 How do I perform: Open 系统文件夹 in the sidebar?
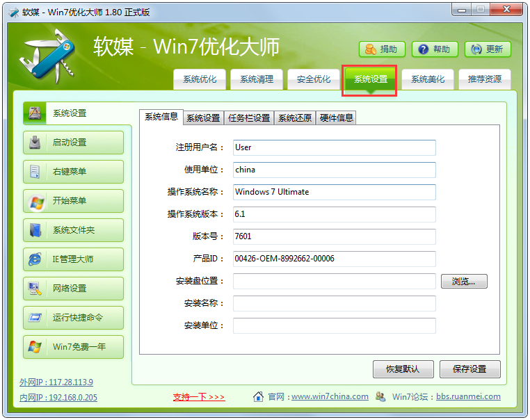73,230
